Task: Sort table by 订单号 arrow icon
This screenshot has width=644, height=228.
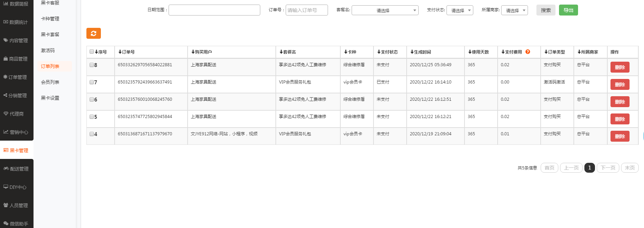Action: point(120,52)
